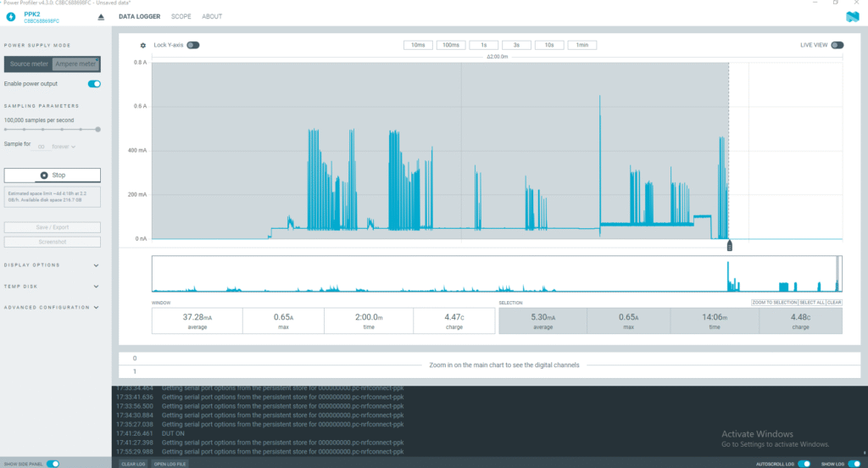Screen dimensions: 868x468
Task: Click the eject device icon
Action: pos(101,17)
